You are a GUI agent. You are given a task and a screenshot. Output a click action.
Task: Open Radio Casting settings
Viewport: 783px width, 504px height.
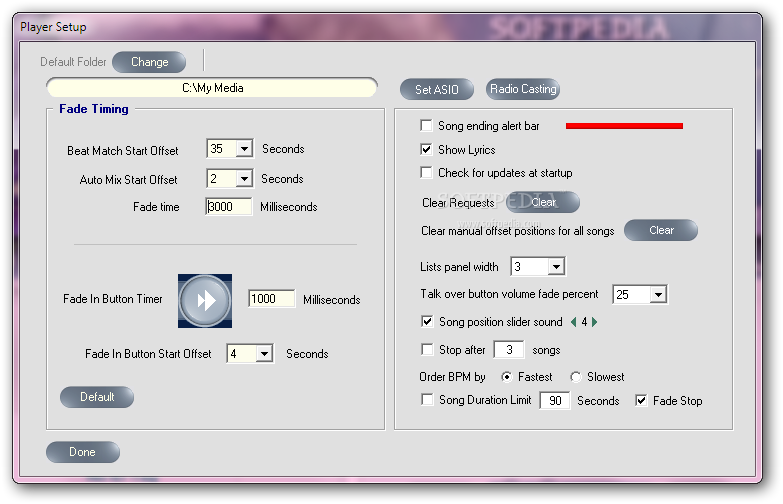point(523,89)
